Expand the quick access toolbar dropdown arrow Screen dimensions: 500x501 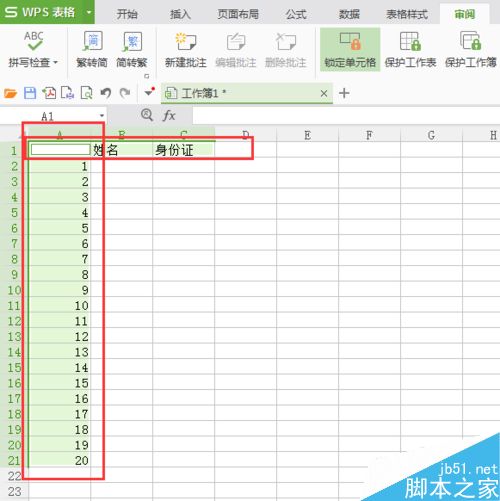(x=149, y=92)
